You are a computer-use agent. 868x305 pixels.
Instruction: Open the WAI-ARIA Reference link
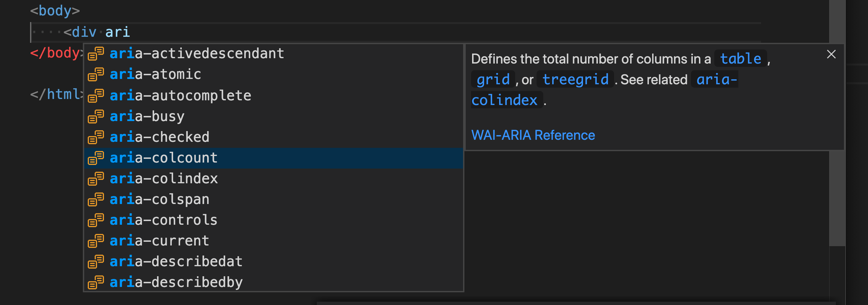point(534,135)
